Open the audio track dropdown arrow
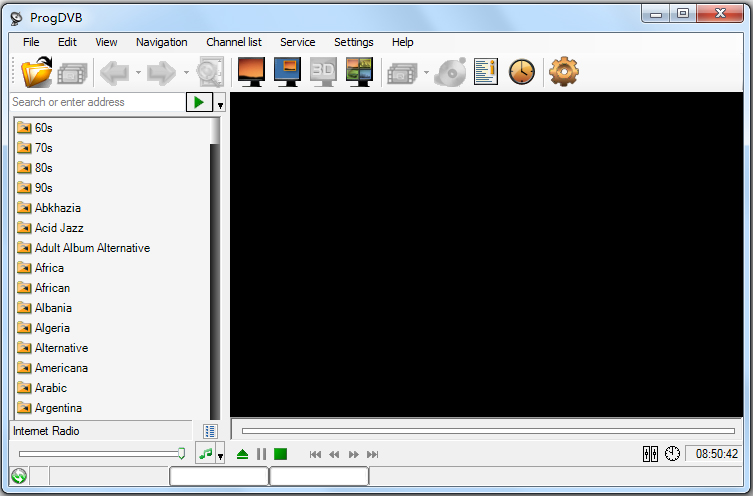The width and height of the screenshot is (753, 496). tap(220, 456)
